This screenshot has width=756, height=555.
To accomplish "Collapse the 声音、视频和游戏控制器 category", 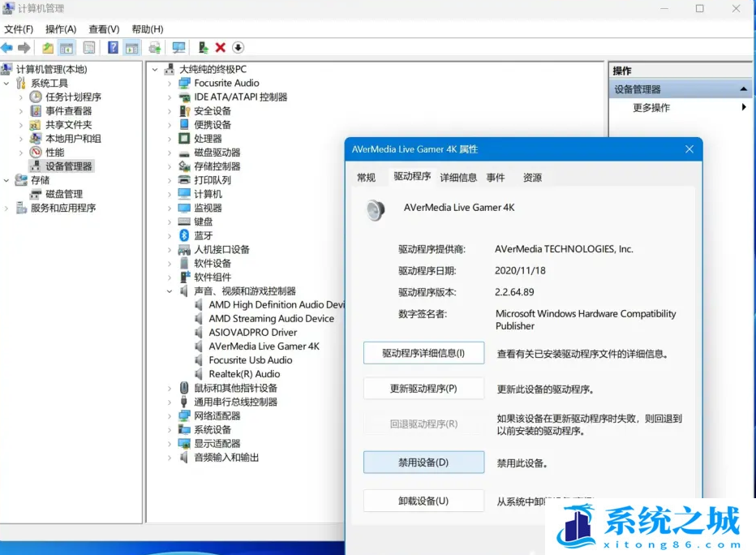I will (x=170, y=291).
